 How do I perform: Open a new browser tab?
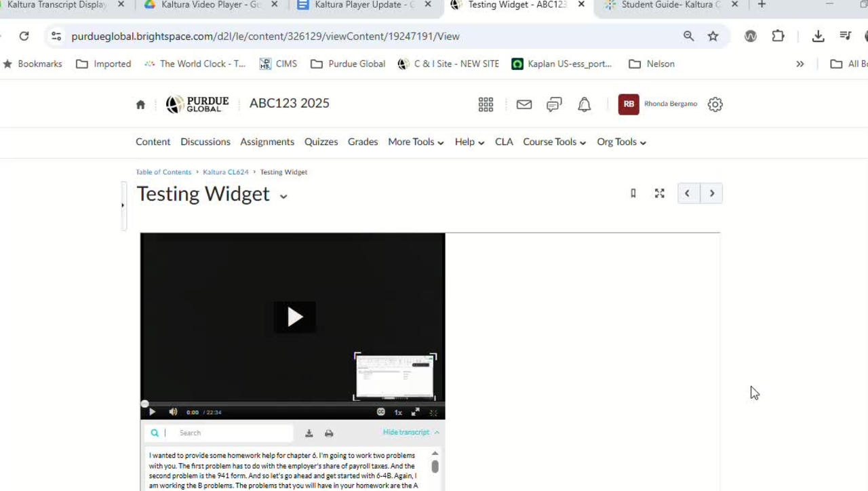pos(762,4)
